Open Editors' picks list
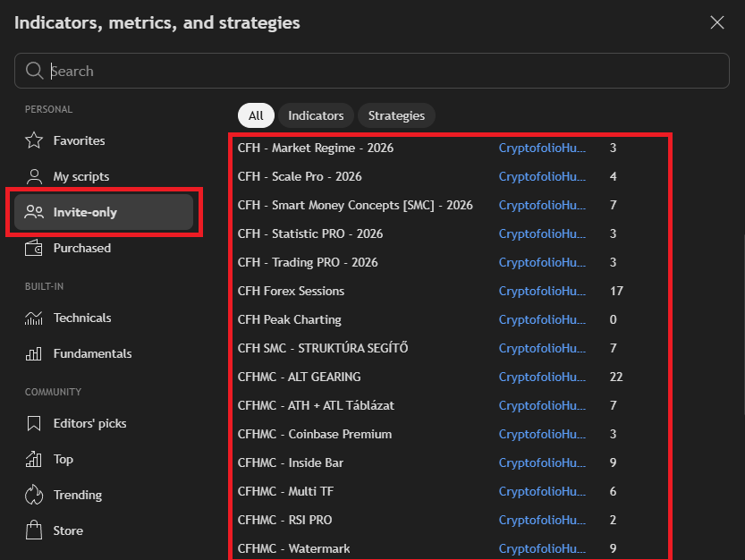This screenshot has height=560, width=745. 104,423
